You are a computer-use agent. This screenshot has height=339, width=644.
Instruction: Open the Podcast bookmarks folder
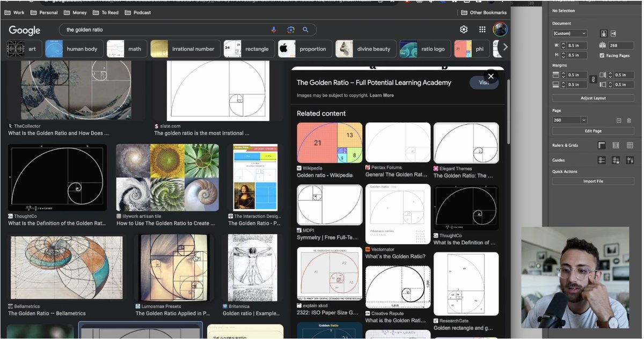[138, 12]
